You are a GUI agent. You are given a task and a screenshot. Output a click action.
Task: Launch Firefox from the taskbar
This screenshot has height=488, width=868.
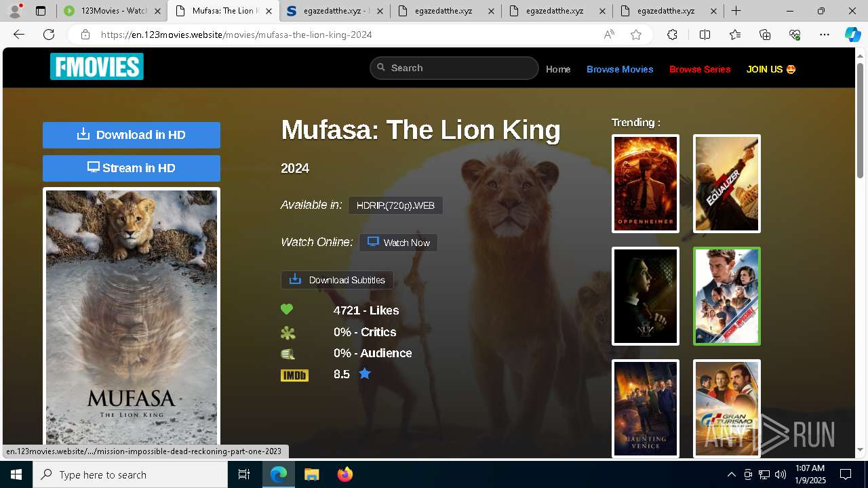344,474
